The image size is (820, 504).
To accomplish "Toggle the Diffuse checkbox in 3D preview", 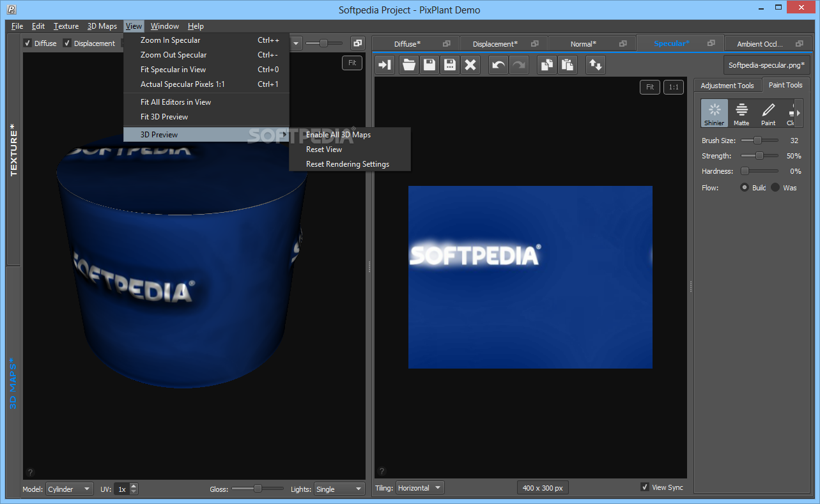I will coord(27,43).
